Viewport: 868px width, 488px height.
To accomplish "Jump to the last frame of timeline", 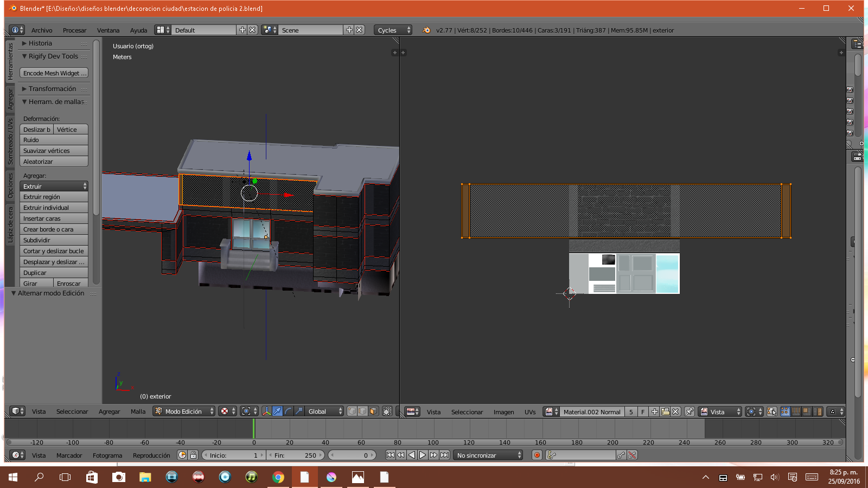I will [445, 455].
